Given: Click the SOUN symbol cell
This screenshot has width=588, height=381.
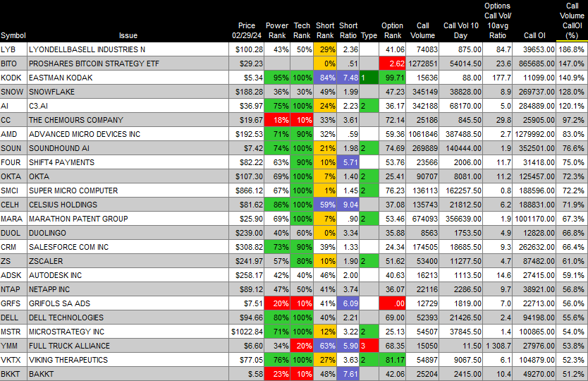Looking at the screenshot, I should (x=13, y=148).
